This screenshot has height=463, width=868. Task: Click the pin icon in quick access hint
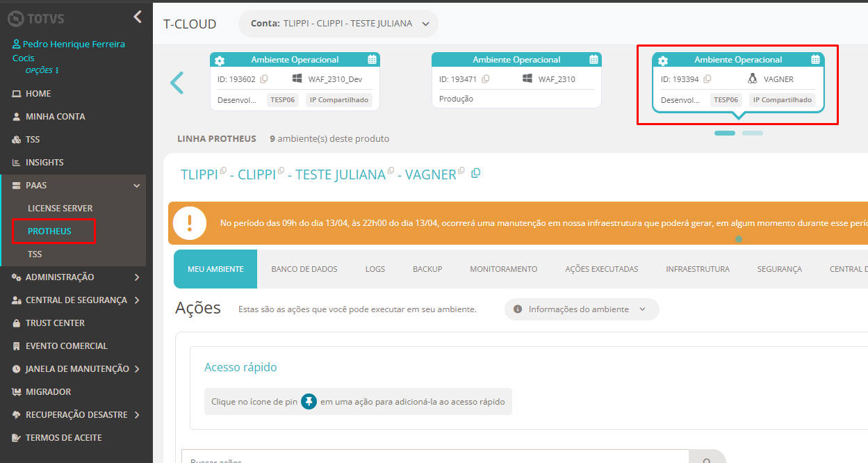pos(309,401)
